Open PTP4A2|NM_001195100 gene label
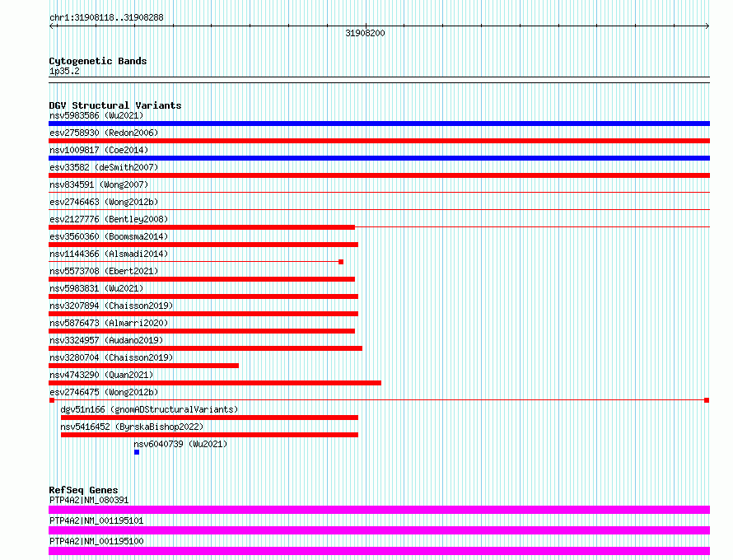Image resolution: width=733 pixels, height=560 pixels. point(96,541)
